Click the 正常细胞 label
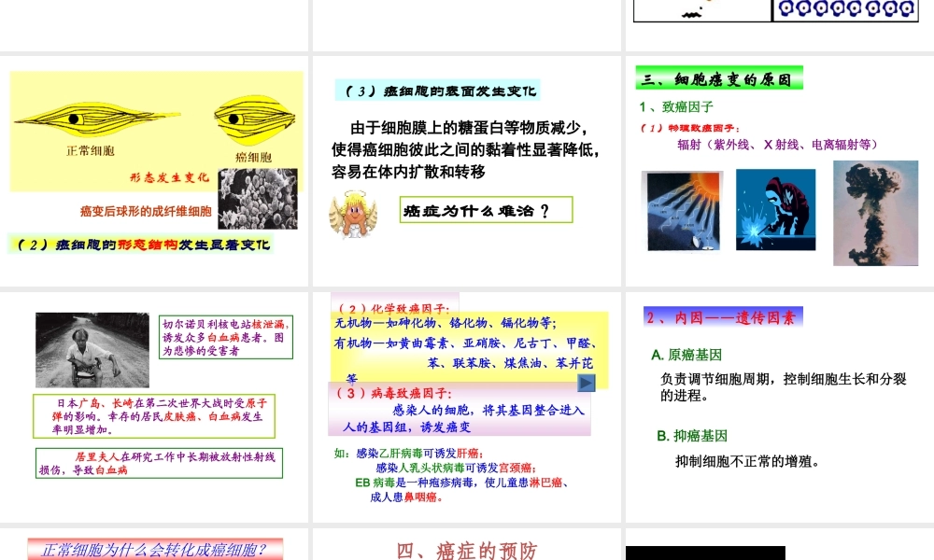The width and height of the screenshot is (934, 560). coord(91,151)
